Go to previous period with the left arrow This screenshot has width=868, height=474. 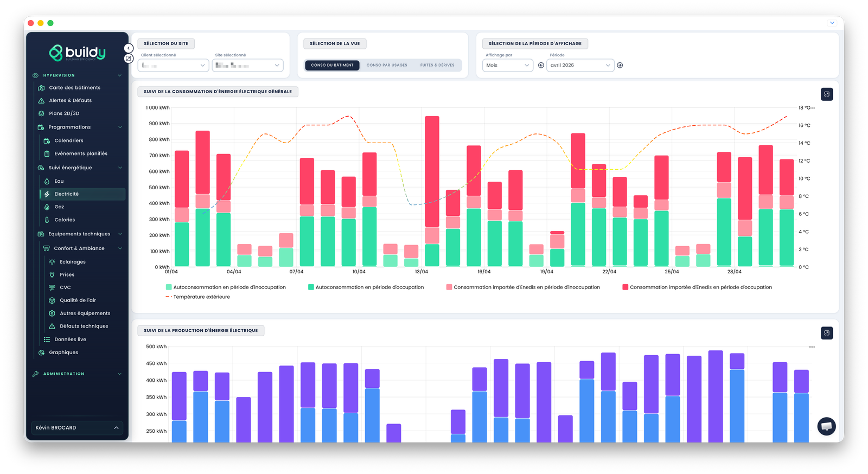point(541,65)
